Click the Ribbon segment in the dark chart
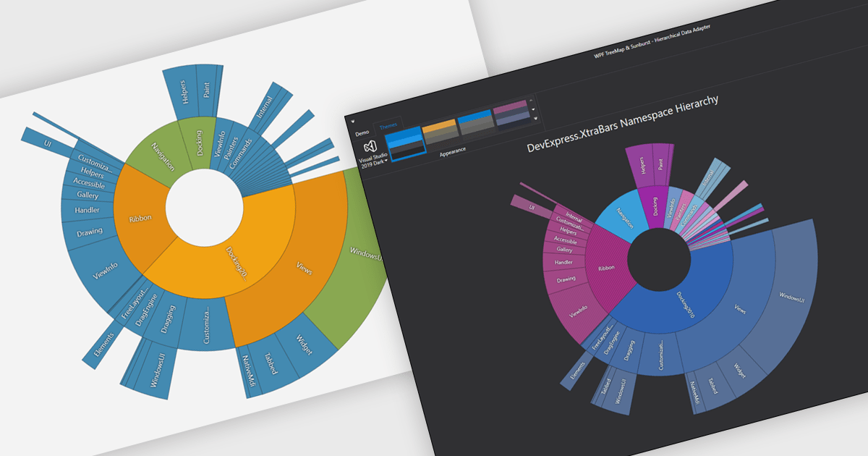This screenshot has height=456, width=868. pyautogui.click(x=605, y=268)
